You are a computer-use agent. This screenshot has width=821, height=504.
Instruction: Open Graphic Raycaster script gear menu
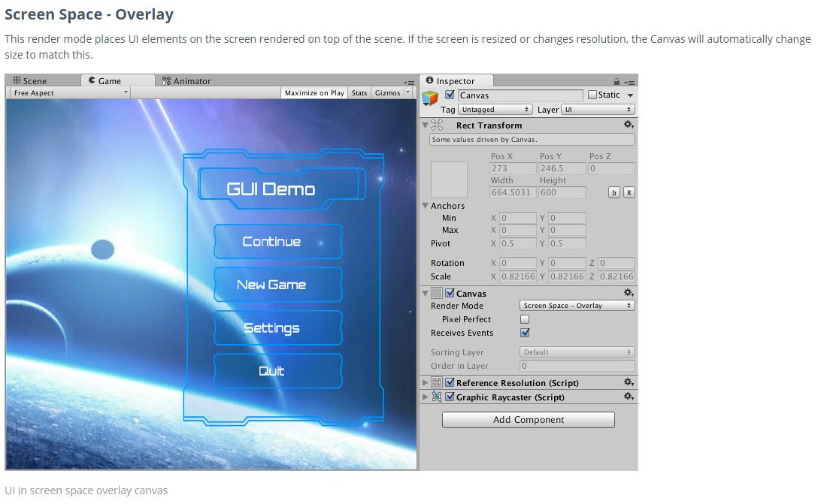[x=629, y=397]
